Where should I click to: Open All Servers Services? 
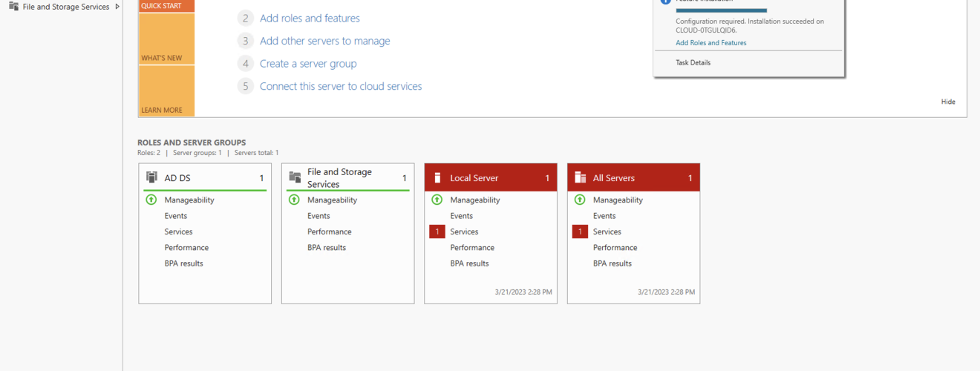[x=607, y=232]
